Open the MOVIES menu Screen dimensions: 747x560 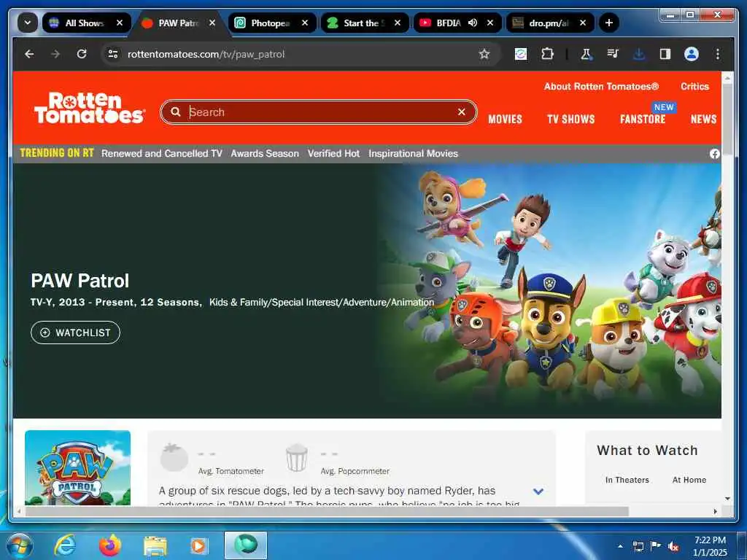click(x=505, y=119)
